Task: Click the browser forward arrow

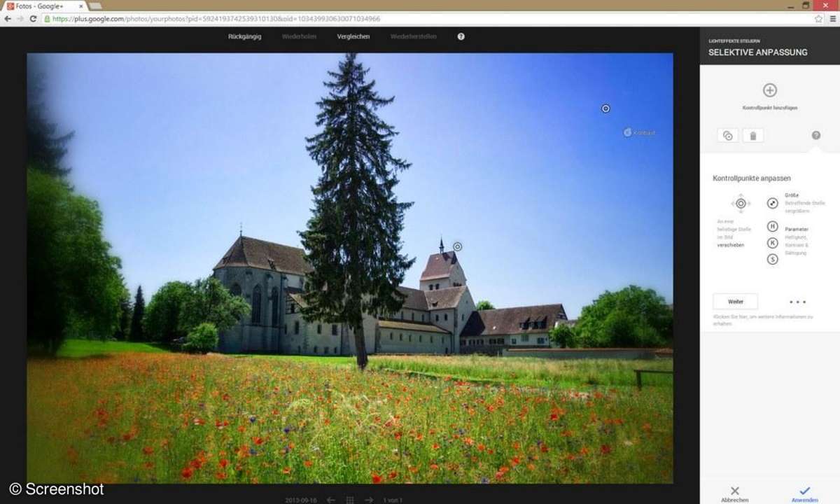Action: 20,19
